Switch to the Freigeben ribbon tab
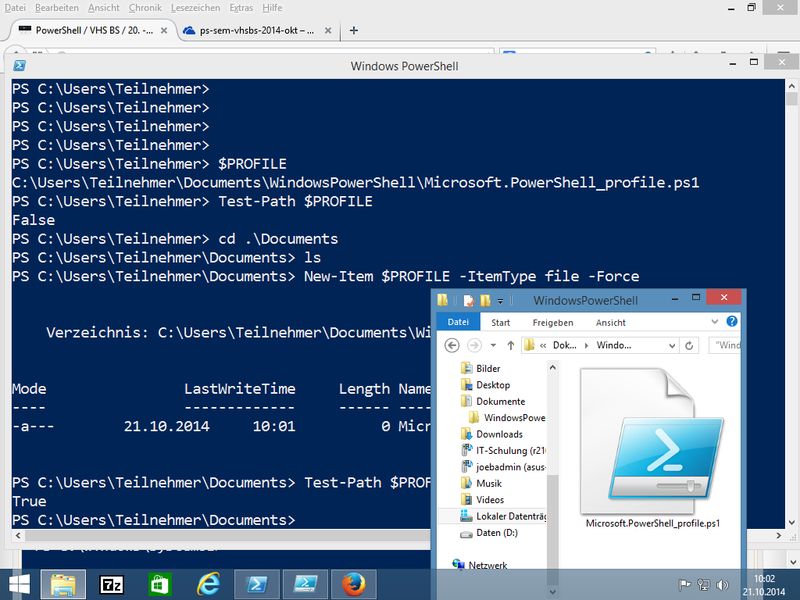 pyautogui.click(x=553, y=322)
